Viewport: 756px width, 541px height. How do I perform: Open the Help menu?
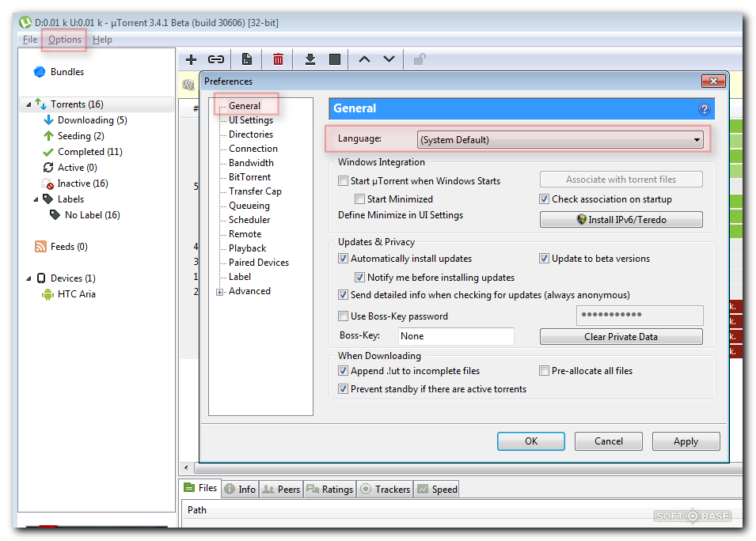tap(102, 40)
